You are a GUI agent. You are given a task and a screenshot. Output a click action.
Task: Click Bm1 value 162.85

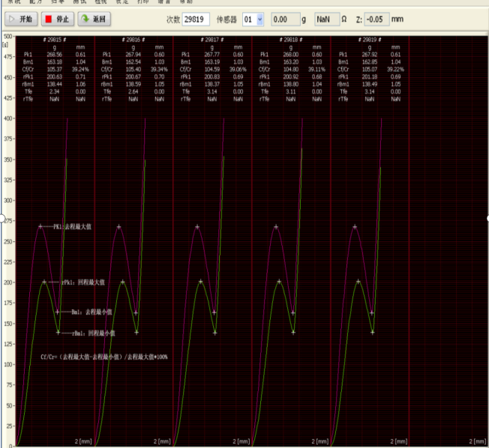click(x=370, y=62)
